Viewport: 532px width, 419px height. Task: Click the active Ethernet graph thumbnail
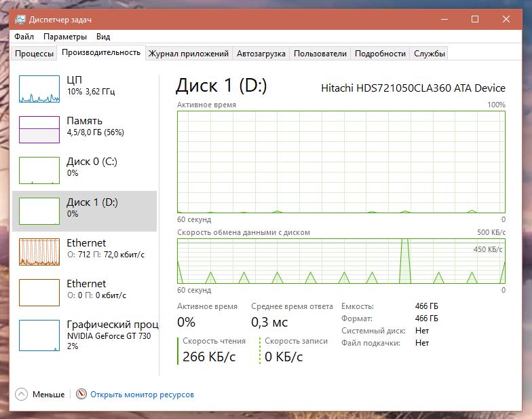39,252
